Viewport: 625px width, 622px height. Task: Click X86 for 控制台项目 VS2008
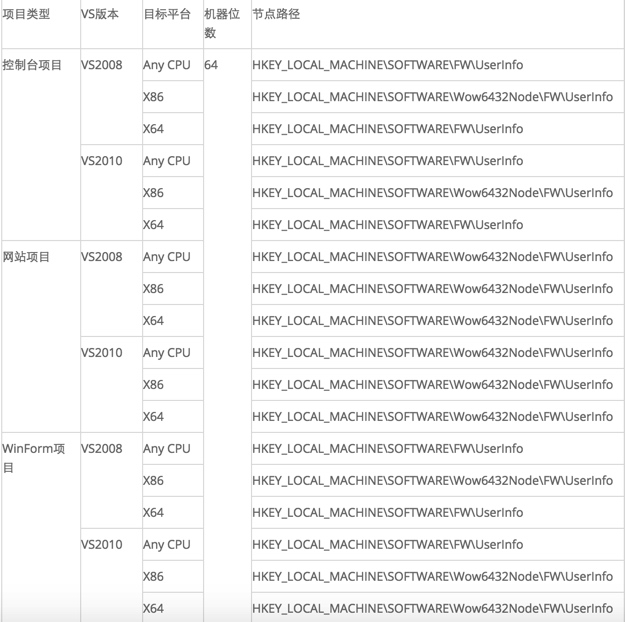tap(173, 97)
